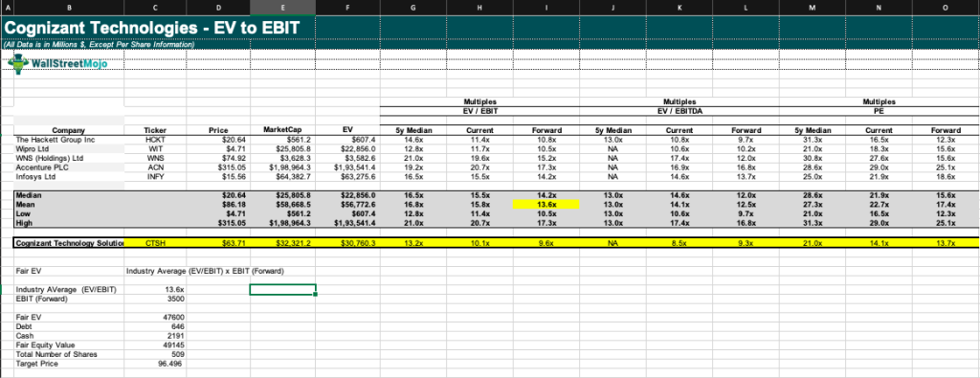Select highlighted column E header
This screenshot has height=378, width=980.
pos(282,8)
